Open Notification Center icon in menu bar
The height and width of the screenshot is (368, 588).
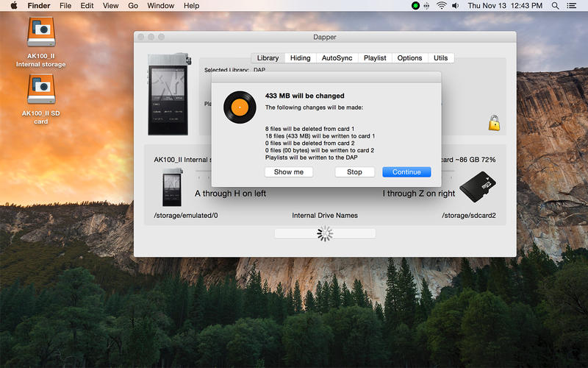click(x=572, y=6)
